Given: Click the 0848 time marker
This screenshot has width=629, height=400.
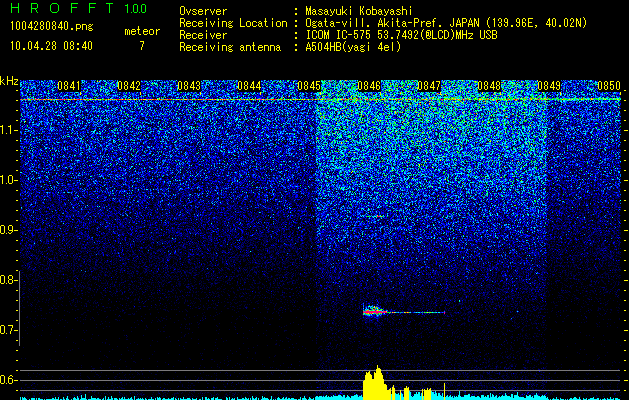Looking at the screenshot, I should click(x=489, y=86).
